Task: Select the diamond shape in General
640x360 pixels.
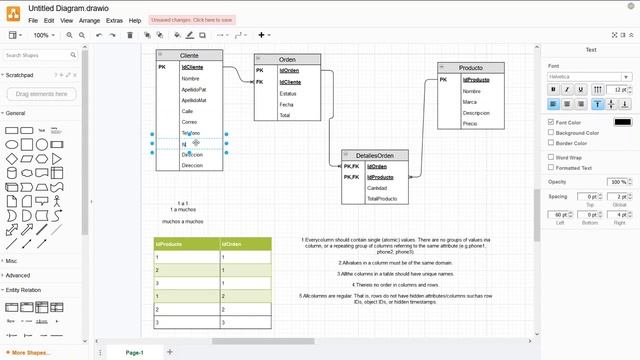Action: [x=12, y=159]
